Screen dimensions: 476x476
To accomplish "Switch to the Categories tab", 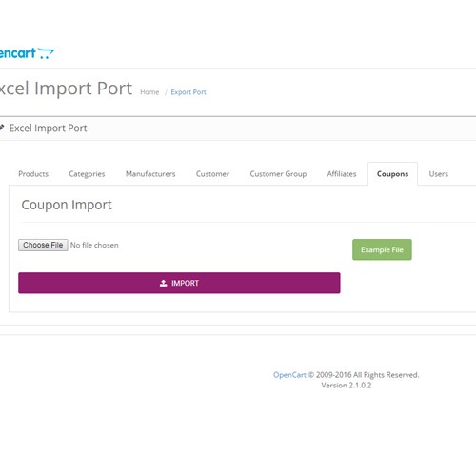I will [87, 174].
